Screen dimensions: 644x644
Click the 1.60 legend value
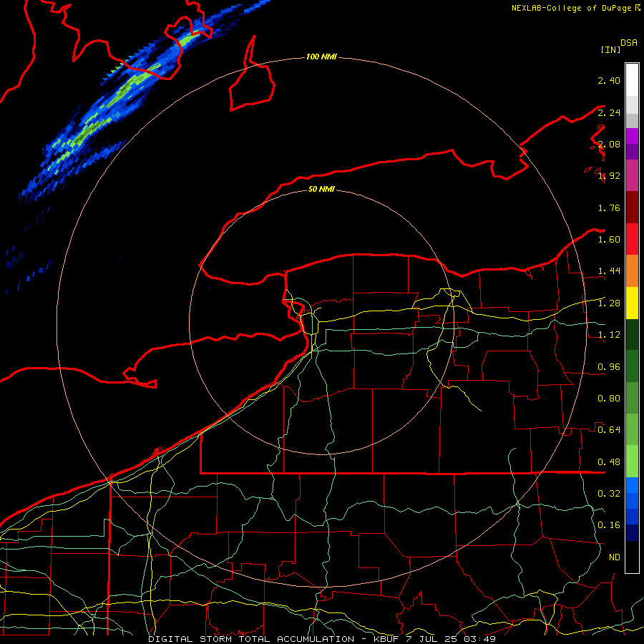click(x=609, y=240)
